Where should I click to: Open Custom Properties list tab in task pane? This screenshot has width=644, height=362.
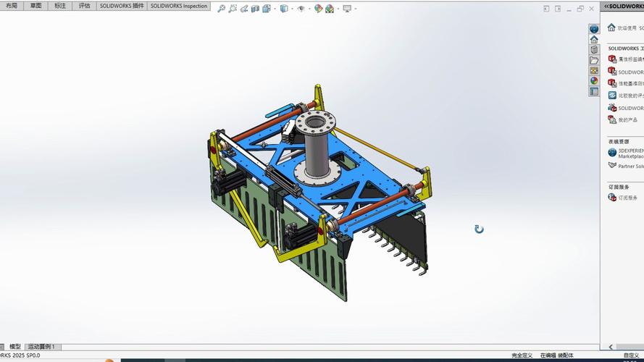594,91
